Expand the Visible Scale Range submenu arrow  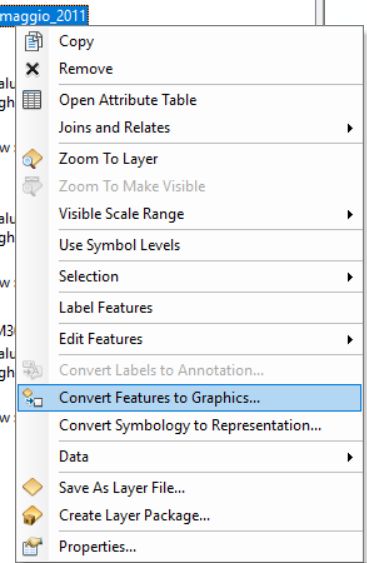350,214
